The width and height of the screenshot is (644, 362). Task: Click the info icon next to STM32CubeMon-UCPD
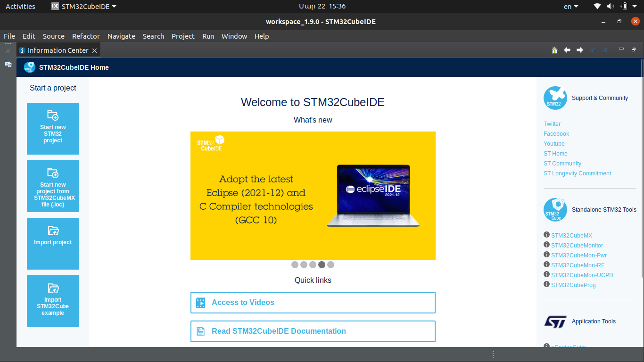click(x=546, y=274)
